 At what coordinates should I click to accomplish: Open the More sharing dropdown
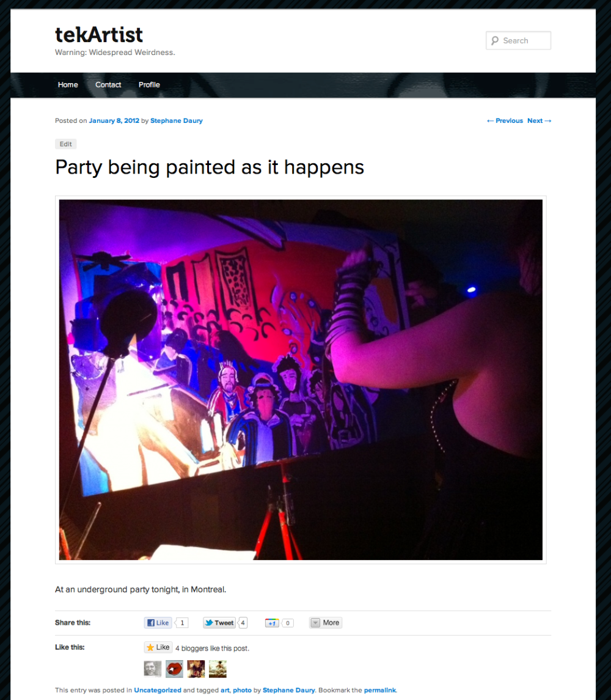pyautogui.click(x=326, y=623)
